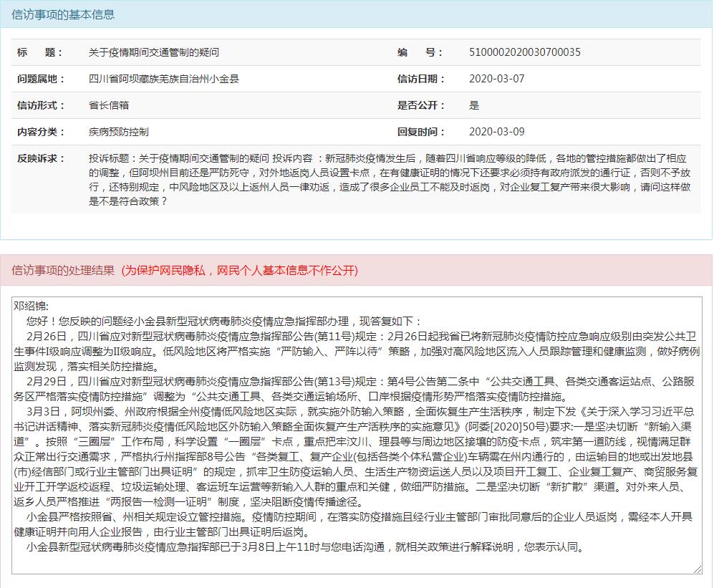Click the title value 关于疫情期间交通管制的疑问

click(153, 52)
